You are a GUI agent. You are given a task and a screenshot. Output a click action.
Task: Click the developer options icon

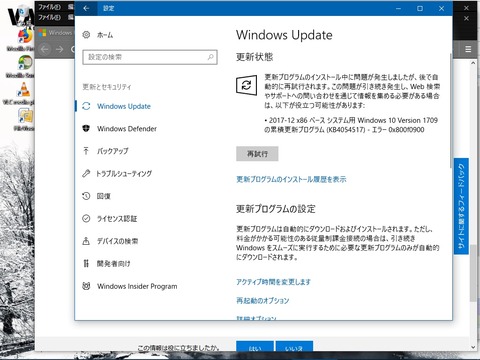[x=86, y=263]
